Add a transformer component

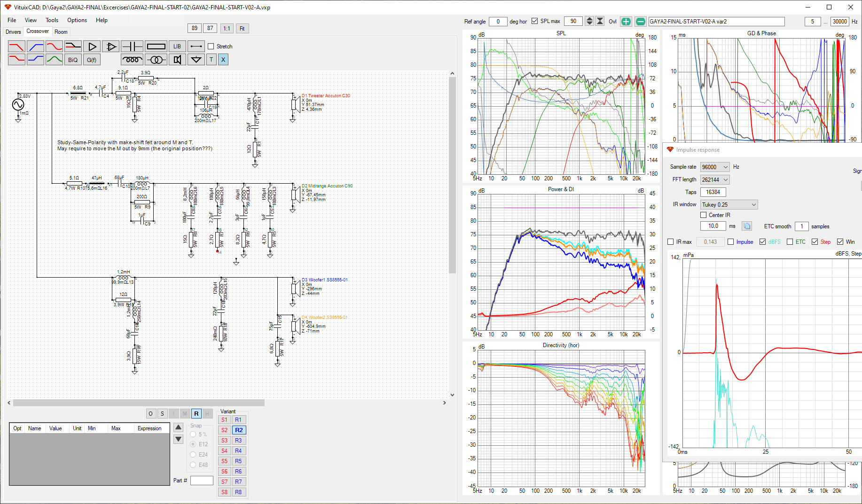click(x=156, y=60)
